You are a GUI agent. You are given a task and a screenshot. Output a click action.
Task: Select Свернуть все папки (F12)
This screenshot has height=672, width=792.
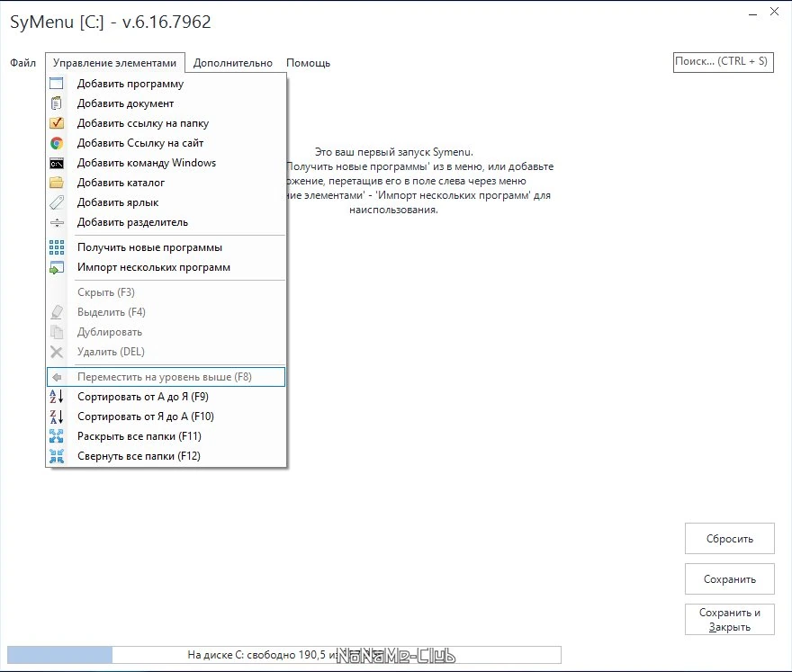click(166, 456)
